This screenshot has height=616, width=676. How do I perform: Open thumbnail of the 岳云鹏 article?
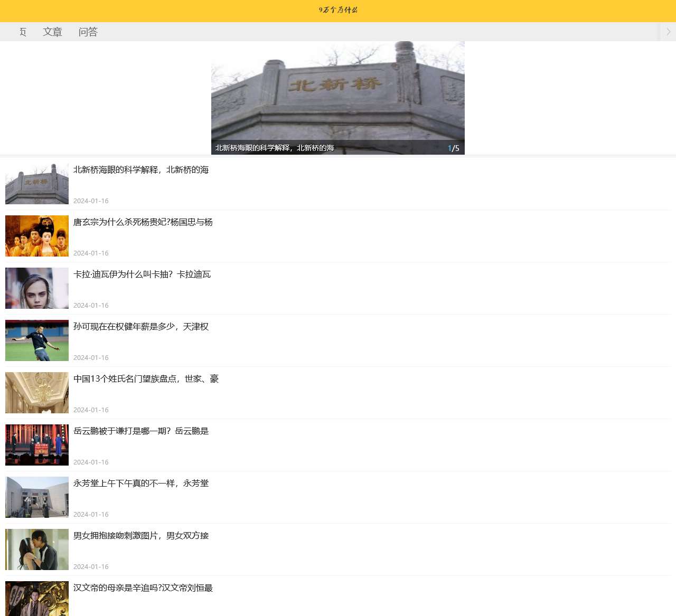tap(37, 445)
